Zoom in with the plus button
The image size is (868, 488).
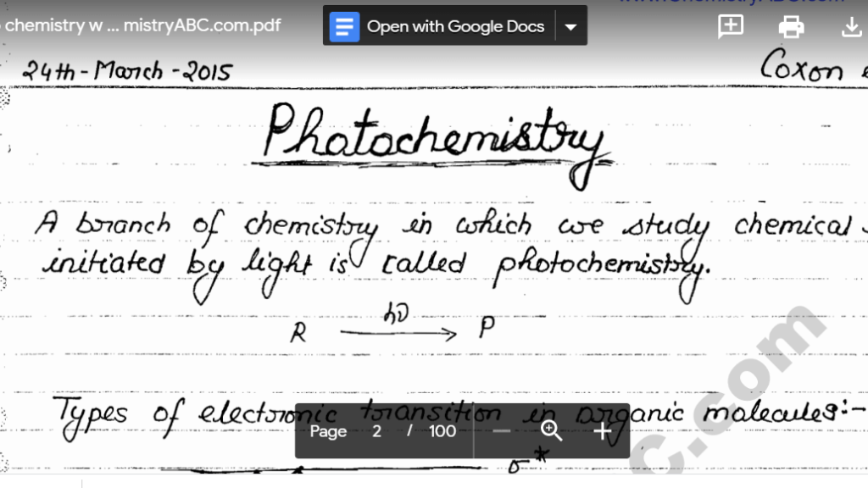point(602,431)
